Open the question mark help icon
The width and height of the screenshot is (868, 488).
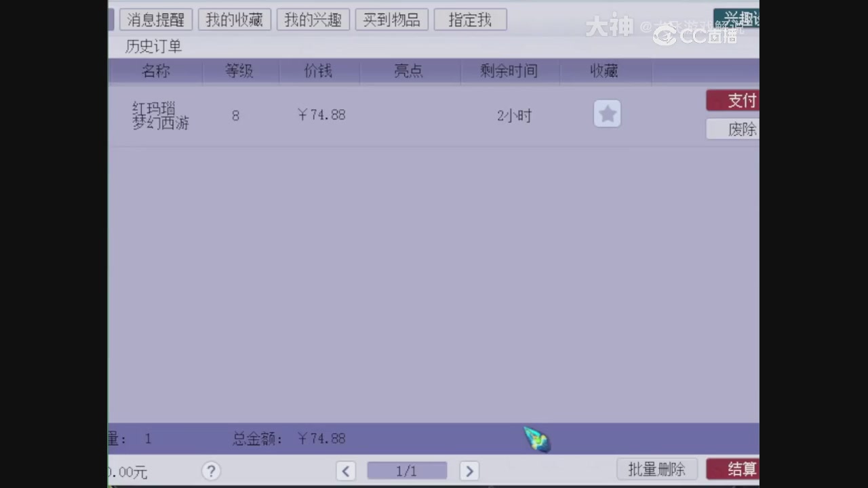pyautogui.click(x=211, y=470)
